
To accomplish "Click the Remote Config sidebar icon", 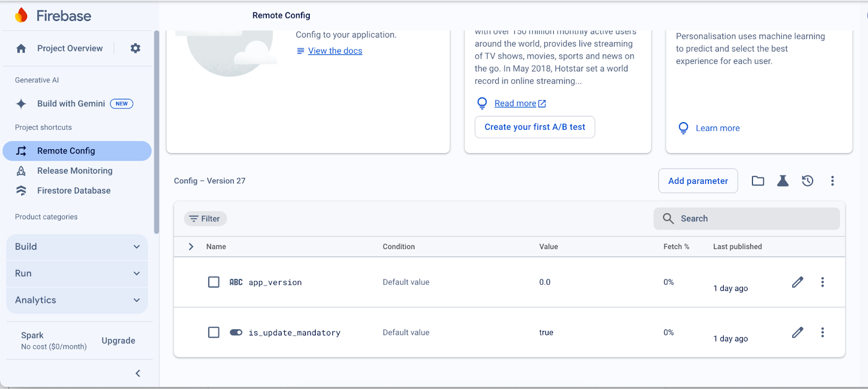I will click(x=21, y=151).
